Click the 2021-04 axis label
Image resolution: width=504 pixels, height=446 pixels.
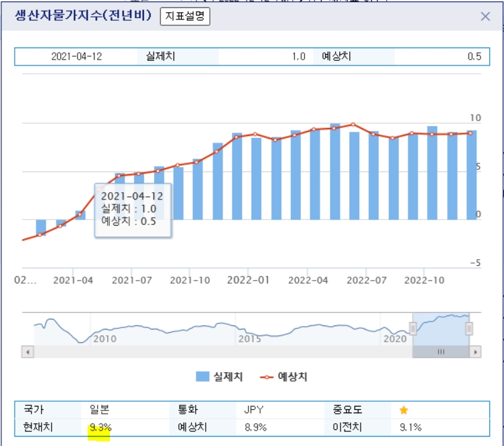tap(73, 281)
